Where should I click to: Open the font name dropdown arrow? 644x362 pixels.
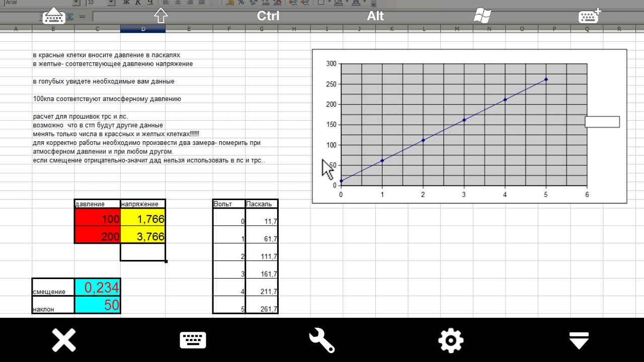(76, 3)
